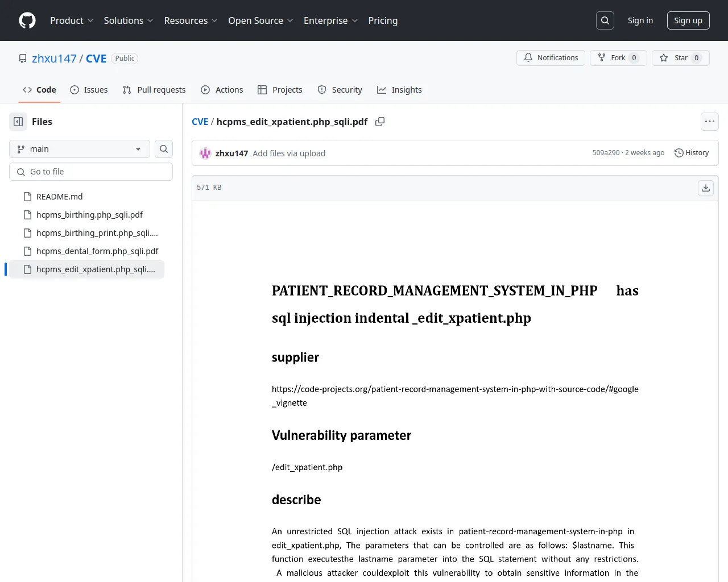Click the 571 KB file size text
Viewport: 728px width, 582px height.
coord(209,188)
